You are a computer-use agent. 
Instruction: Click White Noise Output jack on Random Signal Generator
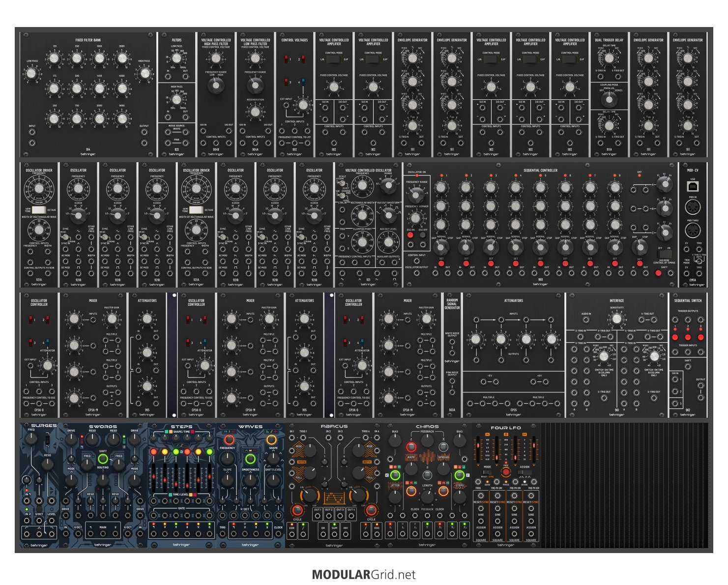pos(452,341)
